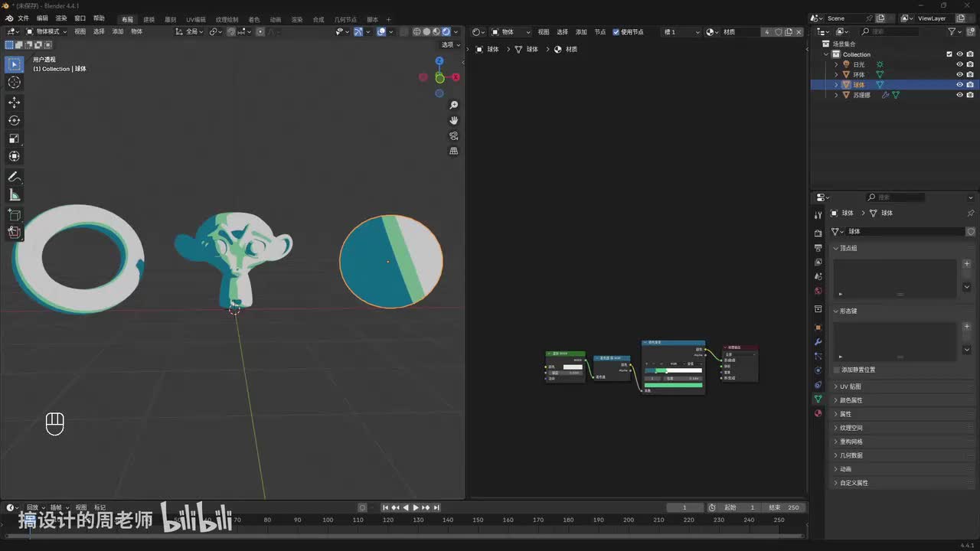Click the viewport zoom magnifier icon

coord(454,105)
